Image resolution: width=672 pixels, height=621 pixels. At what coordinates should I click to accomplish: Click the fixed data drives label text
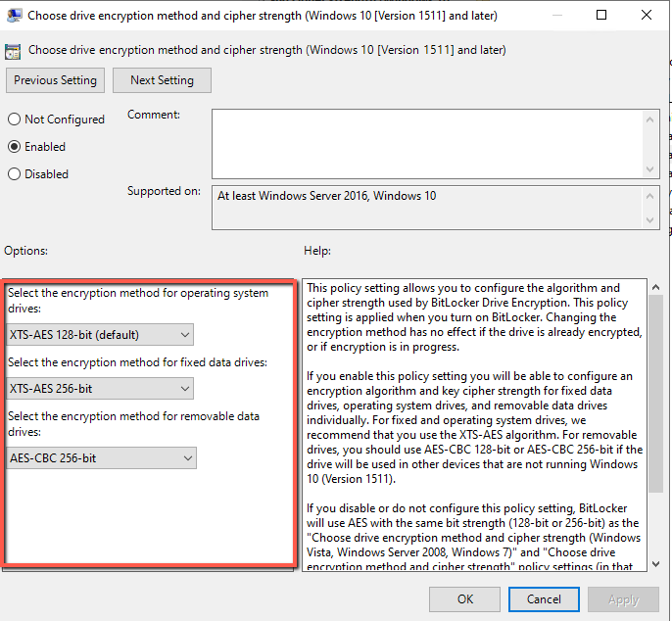[137, 362]
